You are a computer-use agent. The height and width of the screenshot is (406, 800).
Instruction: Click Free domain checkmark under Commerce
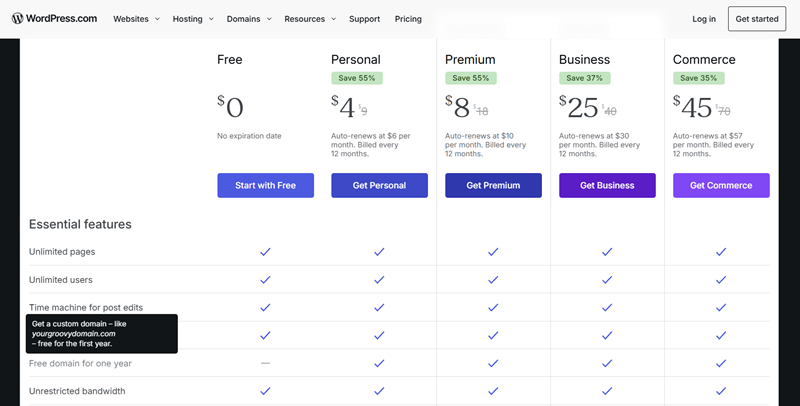coord(721,363)
